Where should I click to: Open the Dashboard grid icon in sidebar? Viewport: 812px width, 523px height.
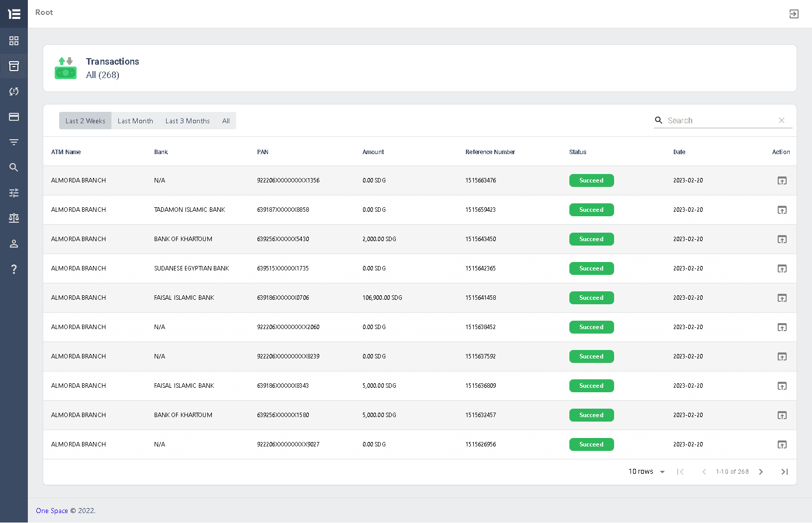pos(13,41)
